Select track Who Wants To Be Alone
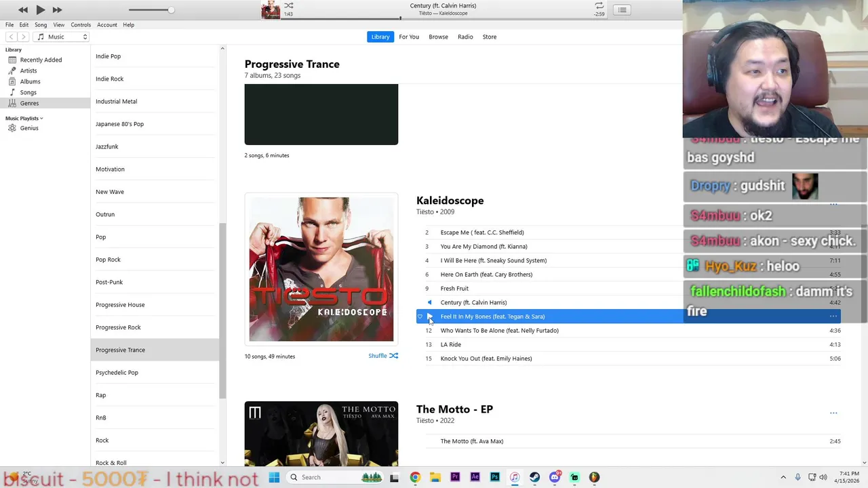The height and width of the screenshot is (488, 868). 628,331
